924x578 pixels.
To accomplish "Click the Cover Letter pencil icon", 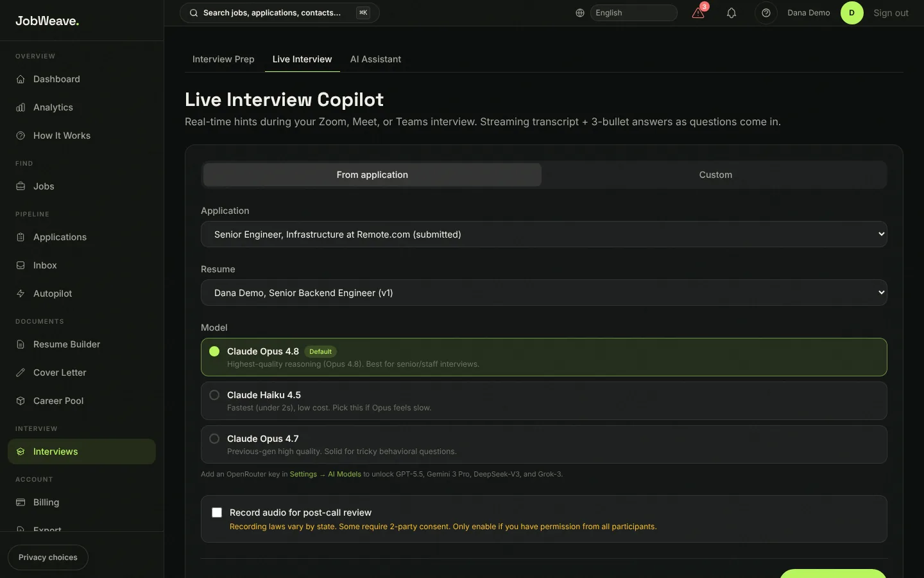I will click(21, 372).
